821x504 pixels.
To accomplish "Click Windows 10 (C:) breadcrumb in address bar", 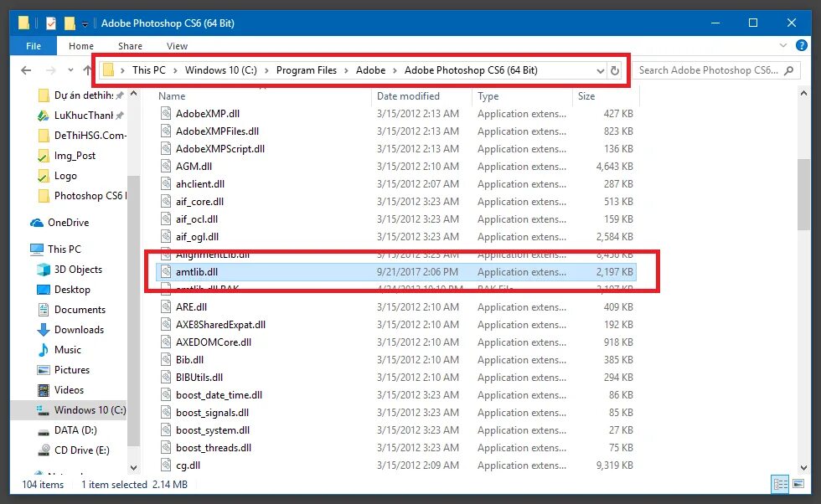I will click(x=220, y=70).
